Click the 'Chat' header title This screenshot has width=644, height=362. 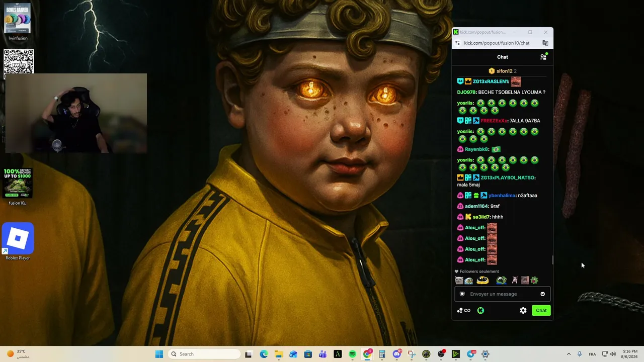(503, 57)
